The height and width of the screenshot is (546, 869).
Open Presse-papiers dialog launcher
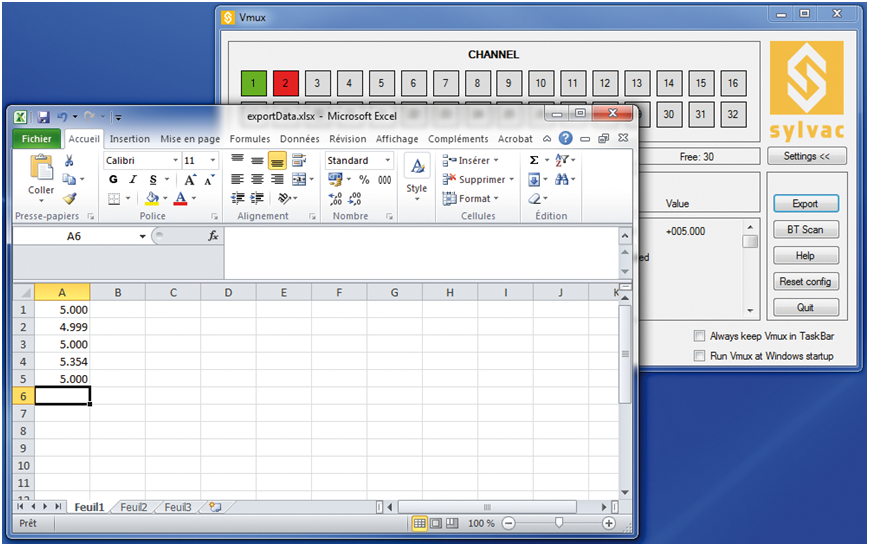tap(90, 216)
